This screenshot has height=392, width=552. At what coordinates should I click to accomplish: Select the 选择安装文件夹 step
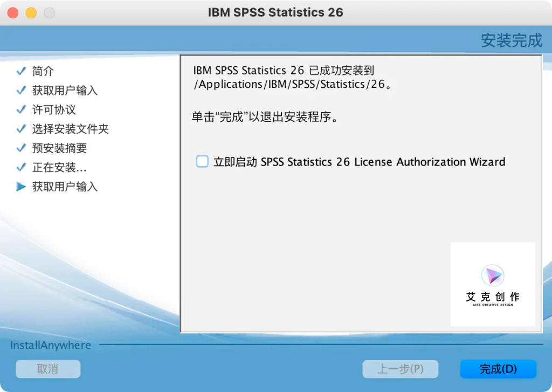point(71,129)
